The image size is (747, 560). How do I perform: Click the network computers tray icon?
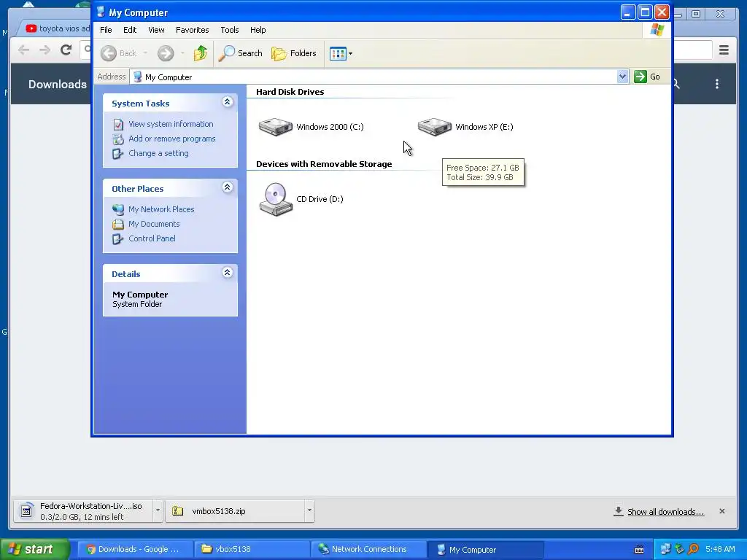click(x=665, y=549)
